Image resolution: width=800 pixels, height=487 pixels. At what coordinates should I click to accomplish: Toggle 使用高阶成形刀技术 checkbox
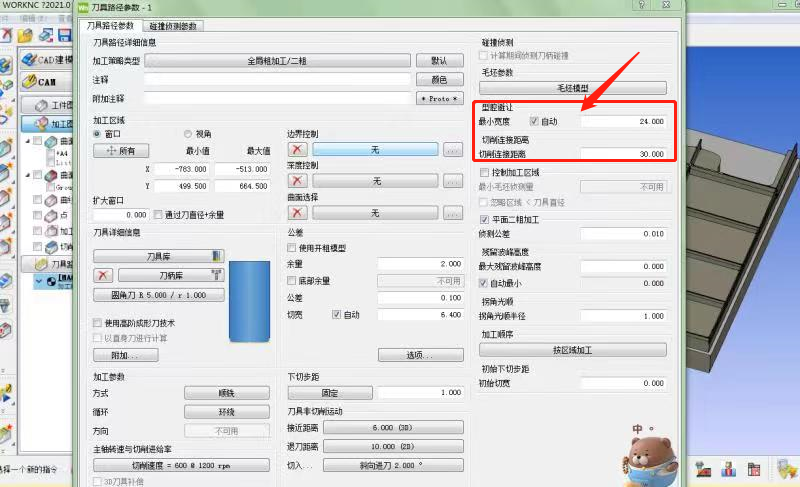click(97, 323)
